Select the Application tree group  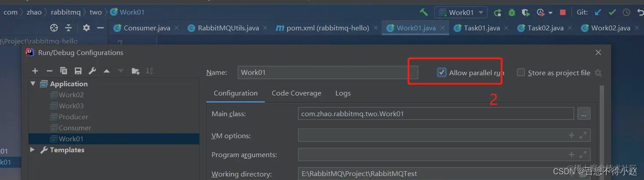click(x=68, y=84)
